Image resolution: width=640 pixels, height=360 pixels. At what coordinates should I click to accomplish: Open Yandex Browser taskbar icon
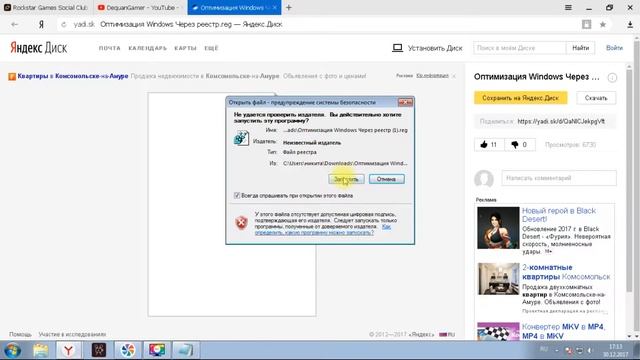coord(69,350)
